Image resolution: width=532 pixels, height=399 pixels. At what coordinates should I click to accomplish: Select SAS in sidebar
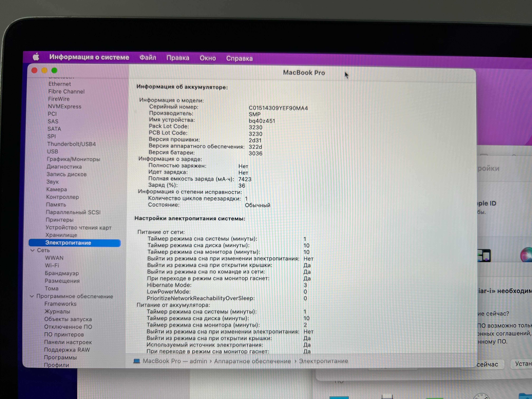(x=53, y=122)
